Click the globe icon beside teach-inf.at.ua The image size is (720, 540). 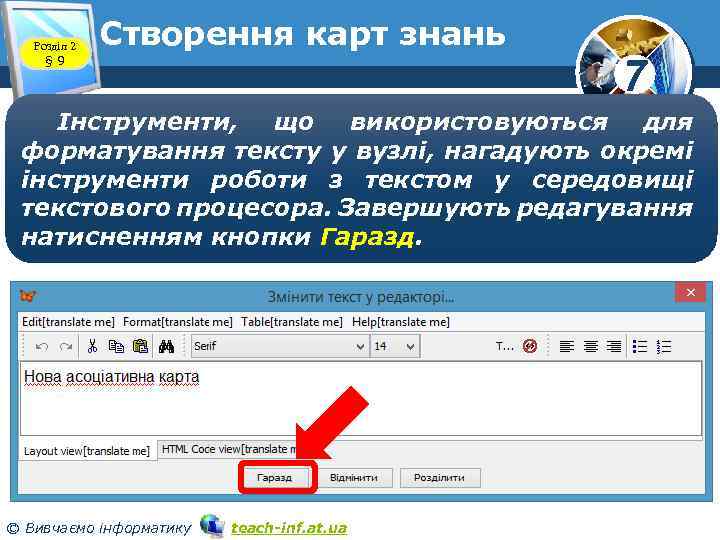pyautogui.click(x=212, y=526)
